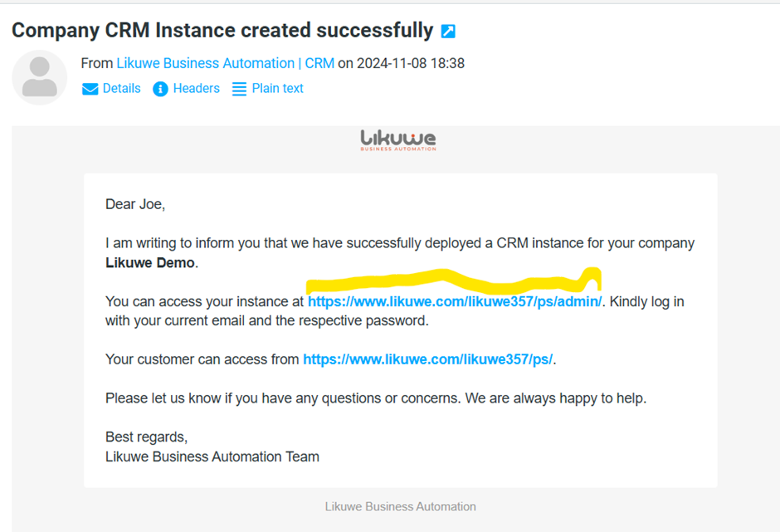Click the info icon beside Headers
The width and height of the screenshot is (780, 532).
point(160,89)
